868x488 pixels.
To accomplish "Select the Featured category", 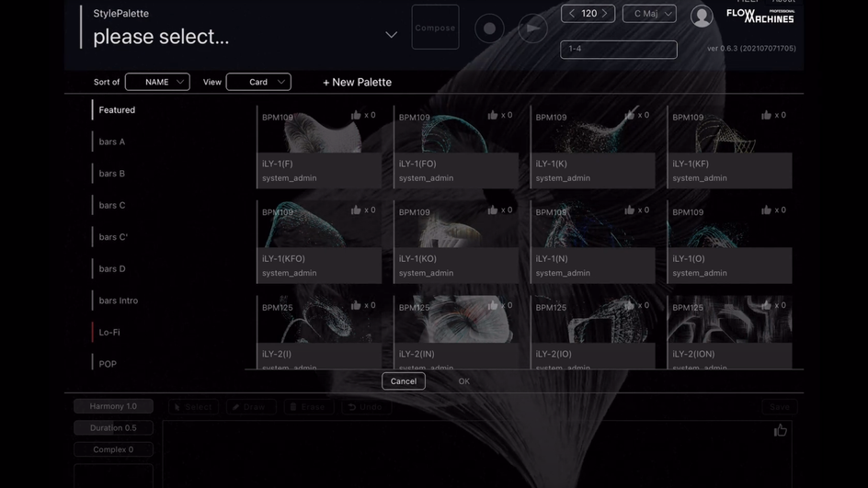I will pos(117,110).
